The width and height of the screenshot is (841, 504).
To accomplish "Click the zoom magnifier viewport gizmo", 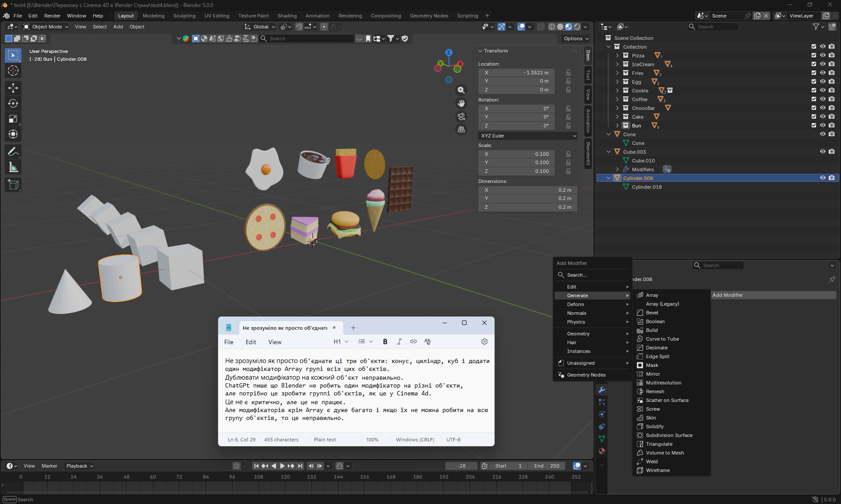I will pos(461,90).
